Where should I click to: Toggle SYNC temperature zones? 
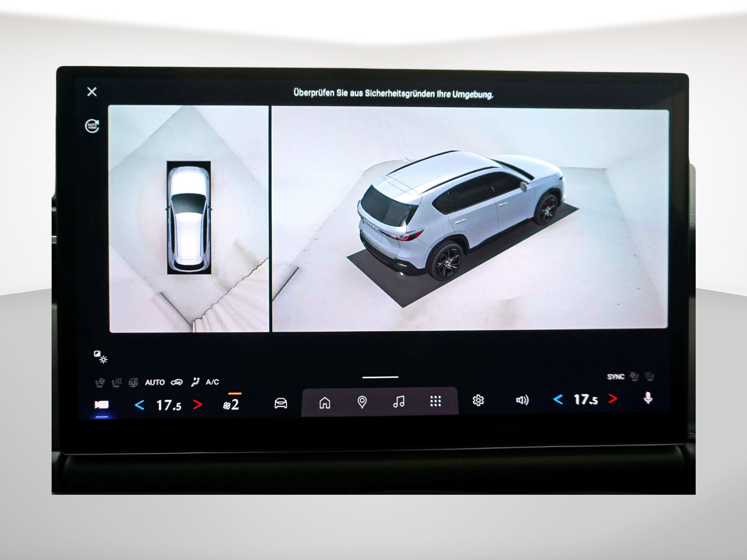pyautogui.click(x=615, y=377)
